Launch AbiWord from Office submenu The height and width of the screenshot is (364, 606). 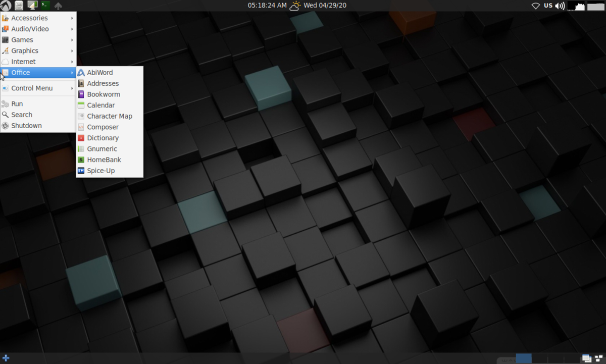pos(110,73)
